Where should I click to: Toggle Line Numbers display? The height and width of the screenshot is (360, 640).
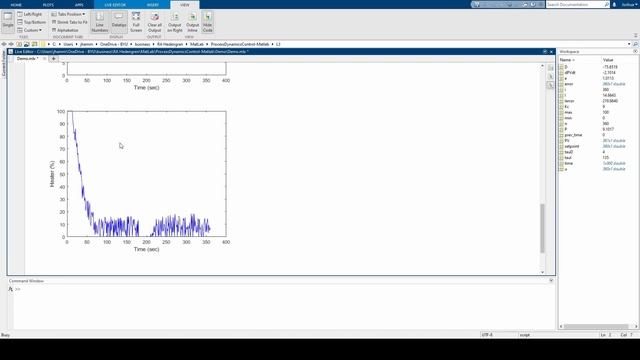[100, 22]
